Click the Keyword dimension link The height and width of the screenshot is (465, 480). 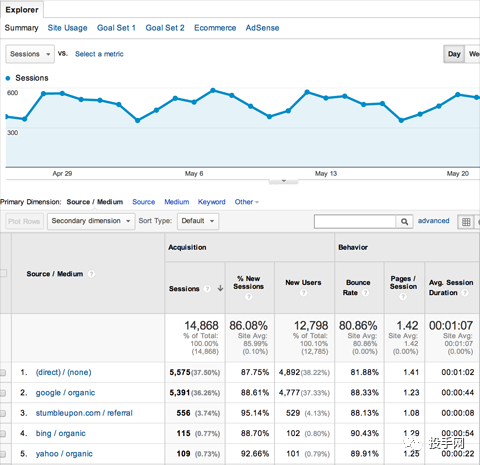[212, 202]
